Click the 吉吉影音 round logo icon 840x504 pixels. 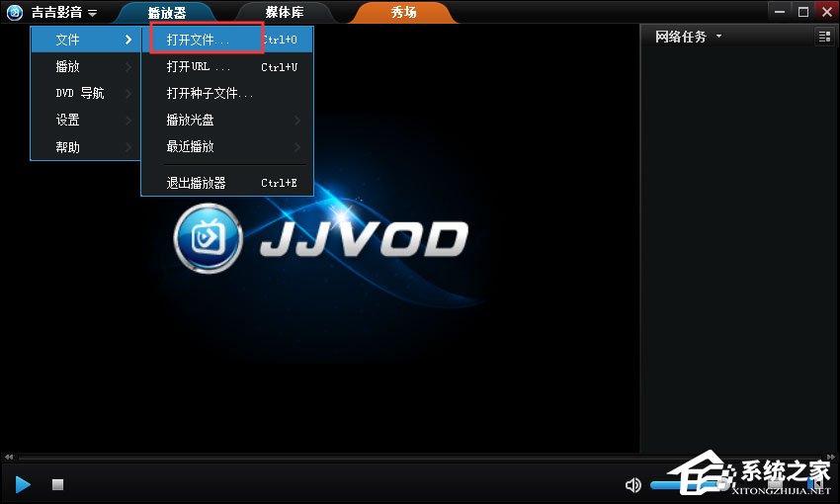pos(15,12)
